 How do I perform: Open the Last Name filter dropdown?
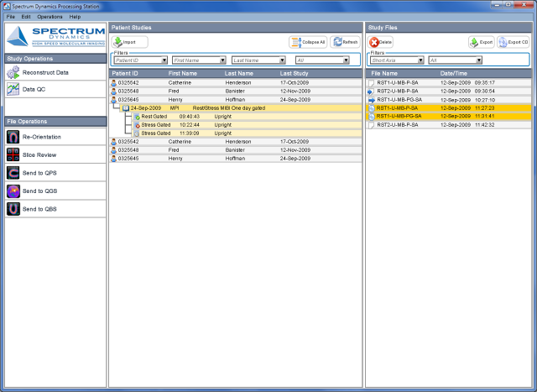258,60
